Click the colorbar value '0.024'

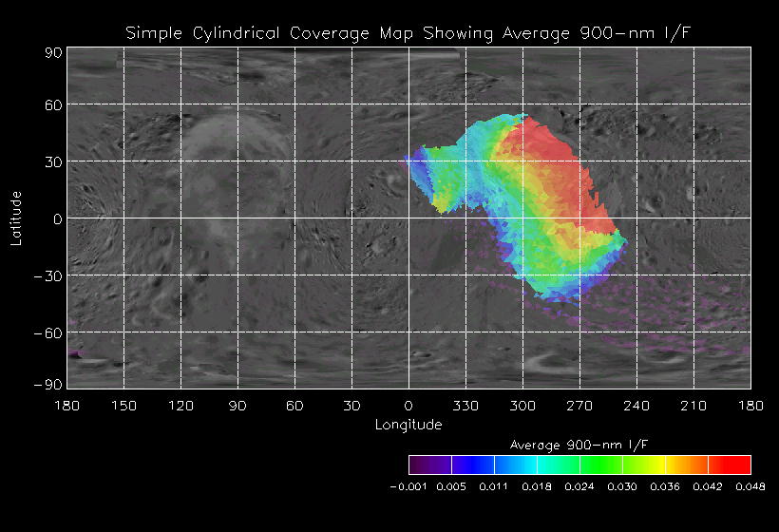579,486
